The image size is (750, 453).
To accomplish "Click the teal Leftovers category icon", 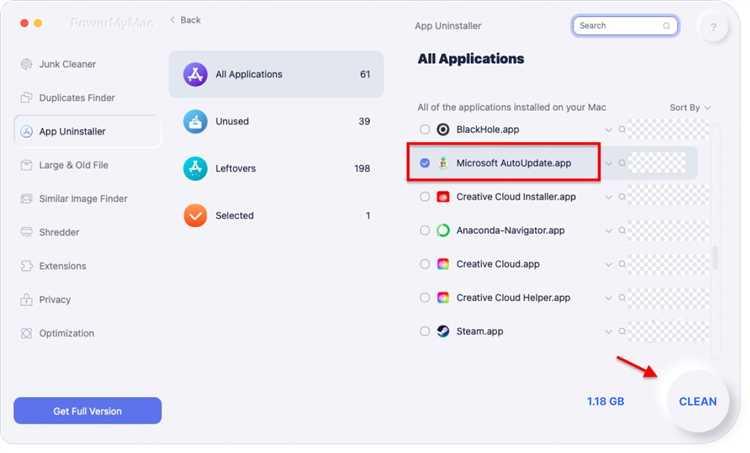I will click(x=195, y=168).
